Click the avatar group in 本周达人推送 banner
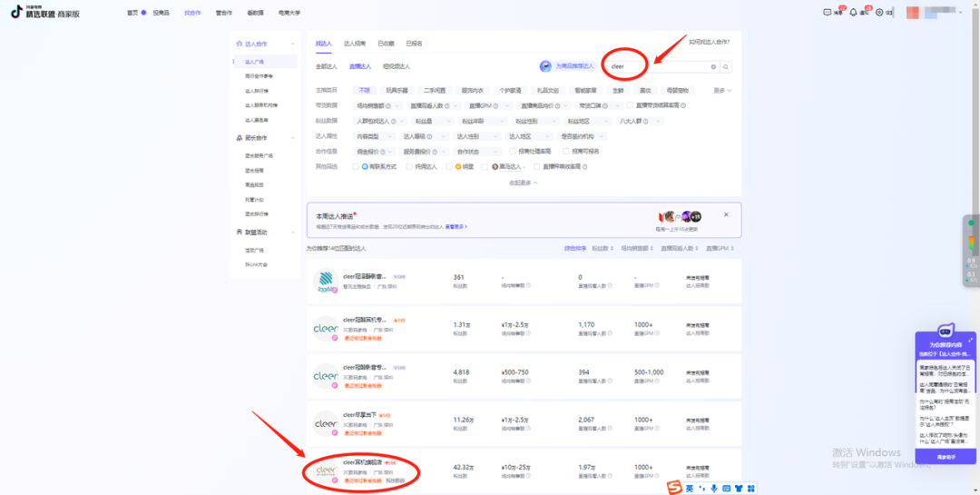 (x=680, y=216)
